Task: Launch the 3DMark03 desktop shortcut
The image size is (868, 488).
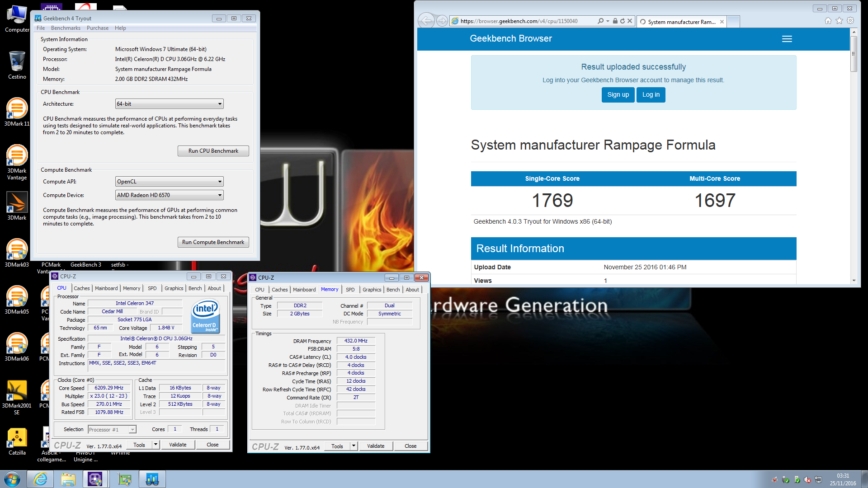Action: [x=17, y=253]
